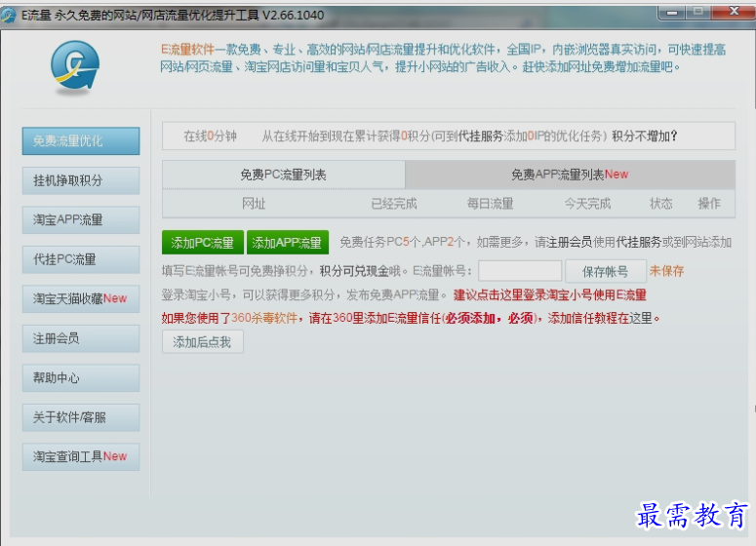756x546 pixels.
Task: Open 淘宝APP流量 section
Action: point(81,220)
